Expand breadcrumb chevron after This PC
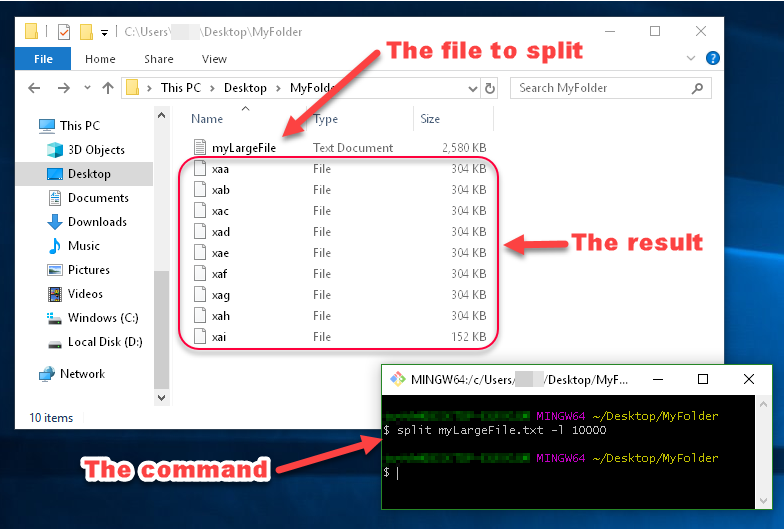The image size is (784, 529). (212, 88)
